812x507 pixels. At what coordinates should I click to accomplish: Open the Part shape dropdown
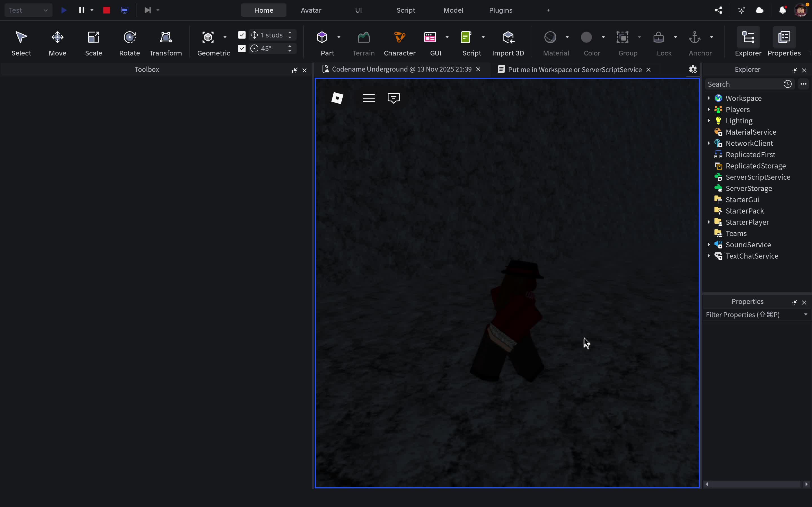[339, 37]
